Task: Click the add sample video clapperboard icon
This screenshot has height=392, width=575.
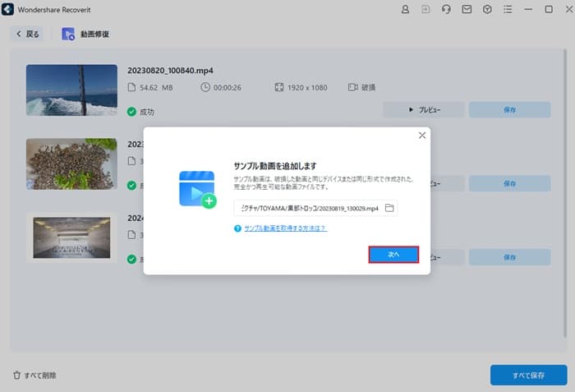Action: tap(198, 189)
